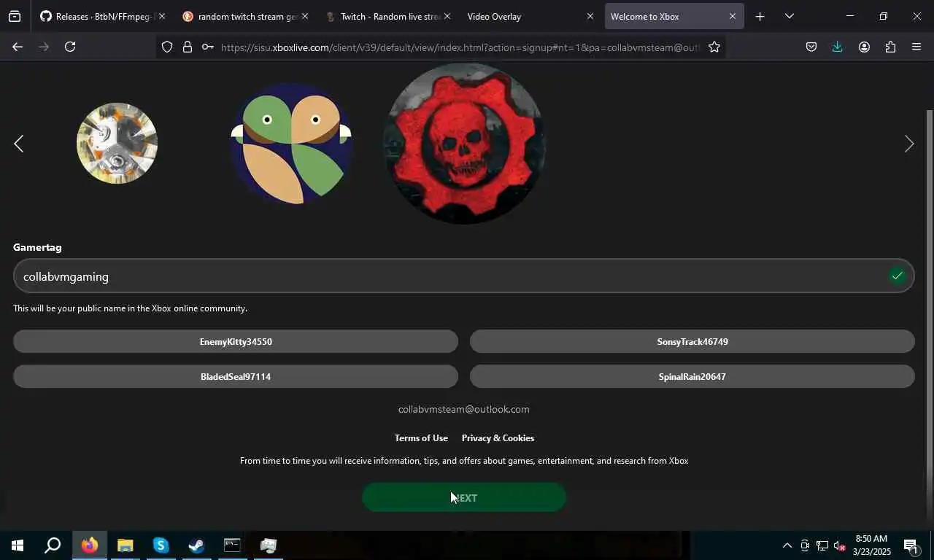Choose the green and tan owl gamerpic
This screenshot has width=934, height=560.
(291, 143)
